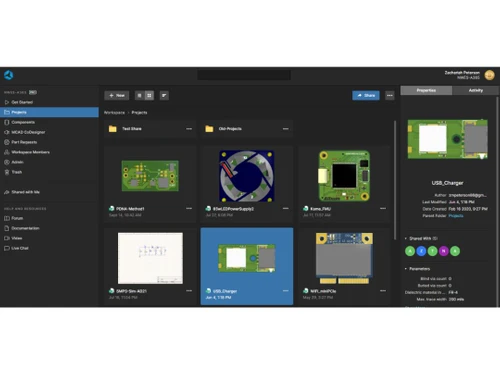The width and height of the screenshot is (500, 375).
Task: Open the Admin section
Action: 17,162
